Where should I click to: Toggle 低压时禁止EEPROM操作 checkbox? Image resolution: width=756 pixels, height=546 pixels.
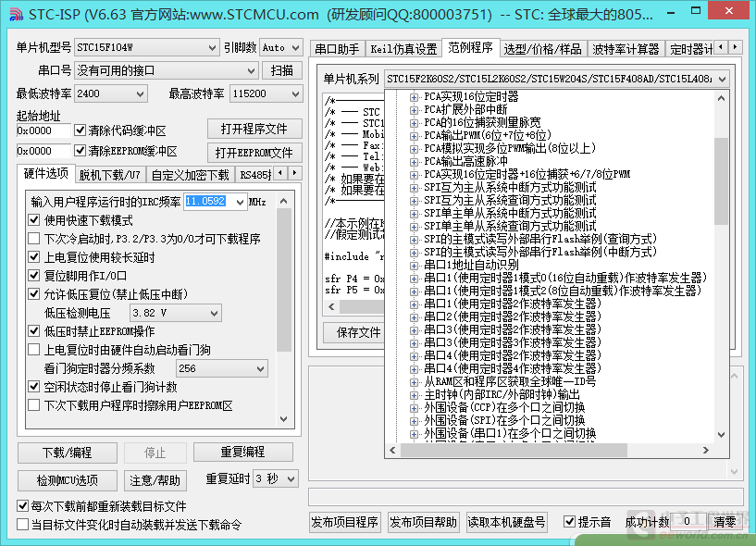(x=33, y=331)
